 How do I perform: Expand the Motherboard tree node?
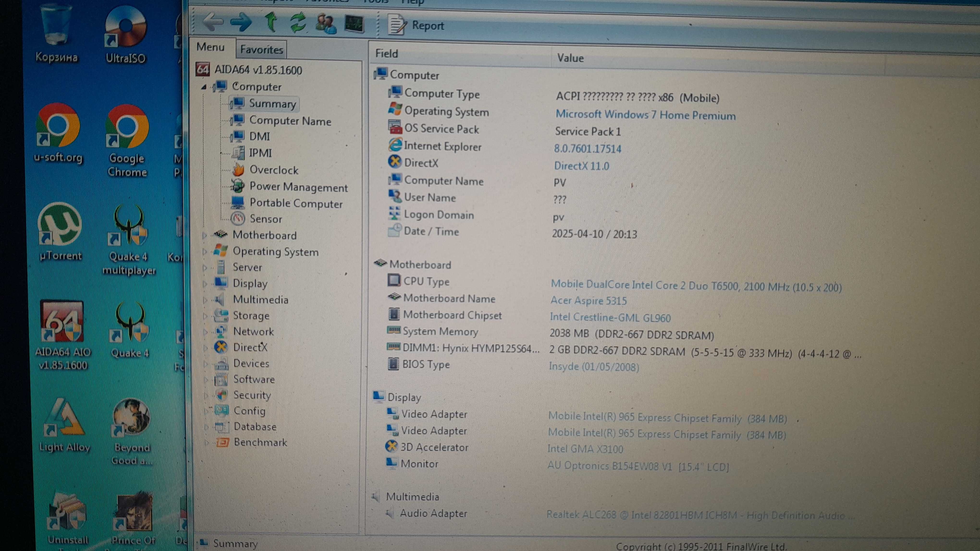[205, 235]
